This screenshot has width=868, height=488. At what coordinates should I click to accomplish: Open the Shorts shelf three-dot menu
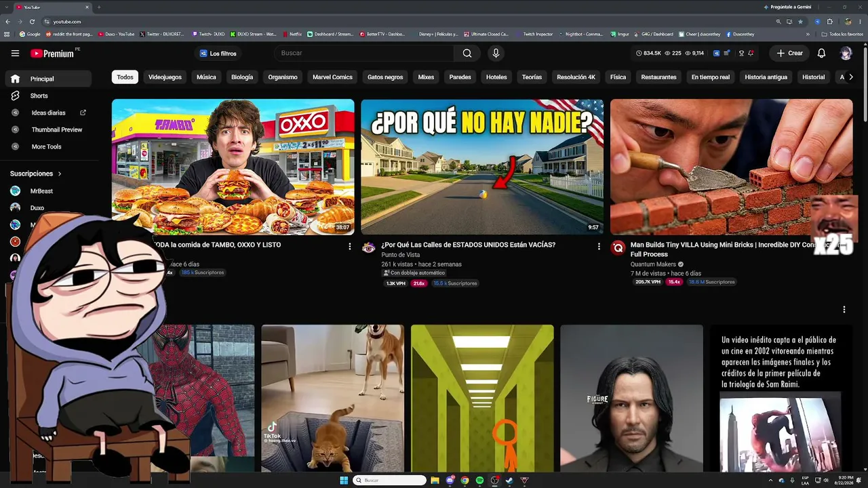pyautogui.click(x=844, y=309)
